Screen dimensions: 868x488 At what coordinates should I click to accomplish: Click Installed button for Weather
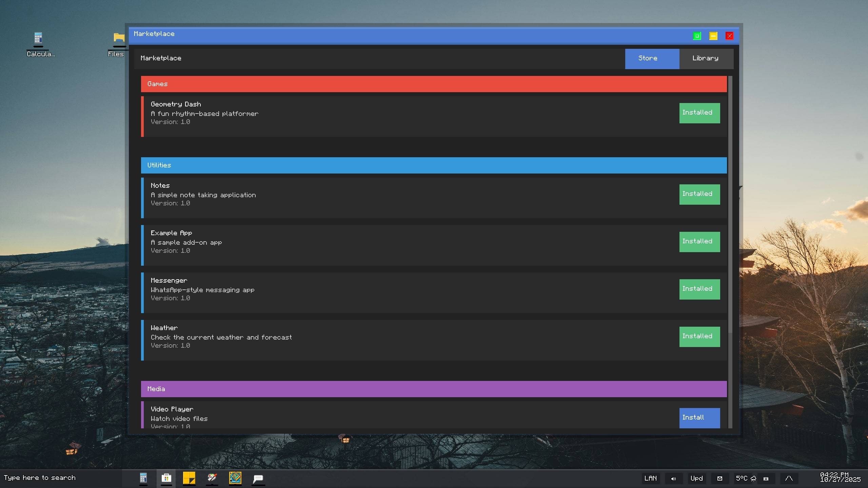point(699,337)
